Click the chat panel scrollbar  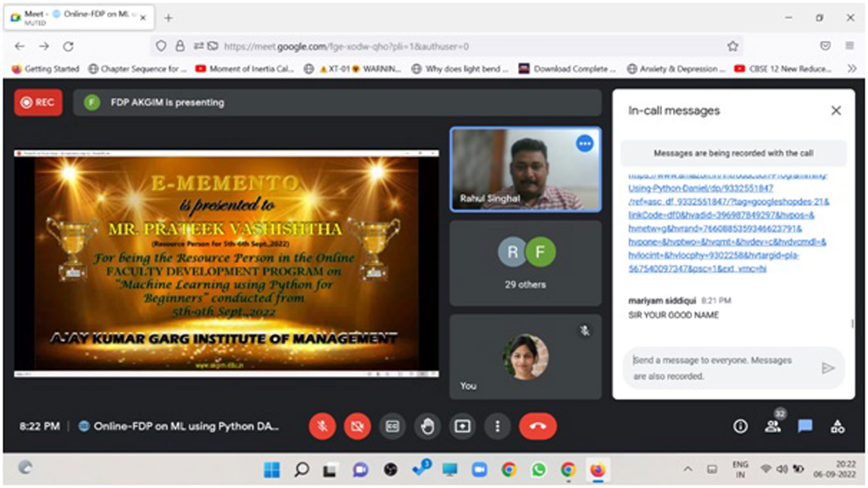[x=851, y=324]
